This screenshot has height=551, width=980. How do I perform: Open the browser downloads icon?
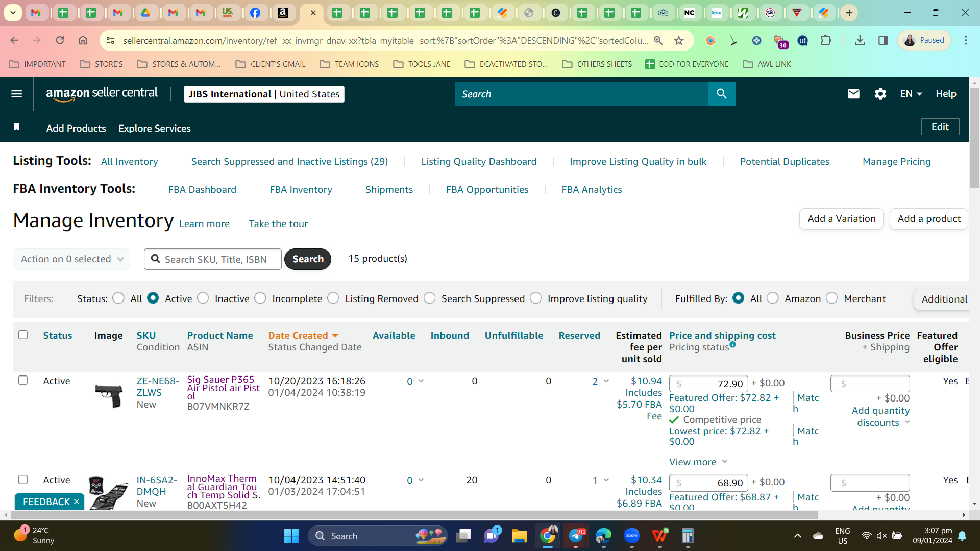[860, 40]
